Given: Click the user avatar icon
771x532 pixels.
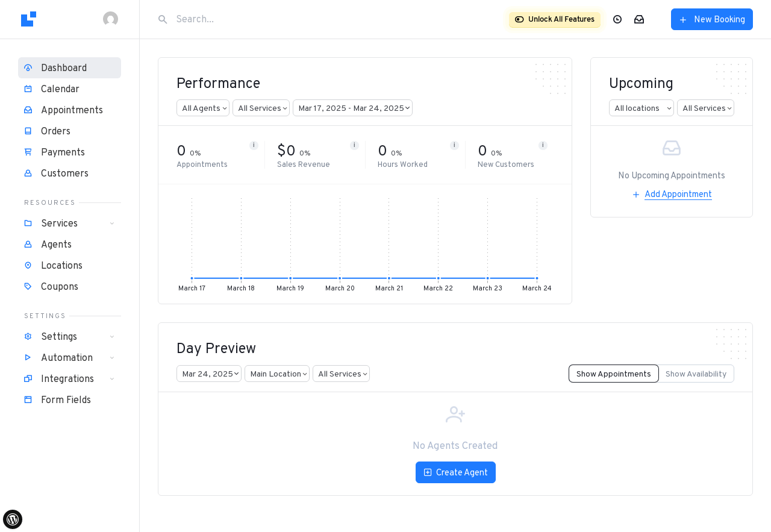Looking at the screenshot, I should click(x=110, y=19).
